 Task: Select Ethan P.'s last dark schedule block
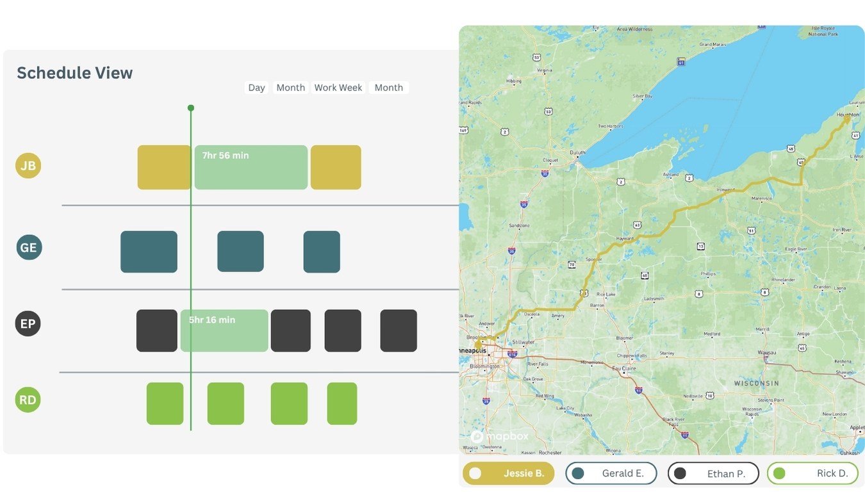[398, 330]
